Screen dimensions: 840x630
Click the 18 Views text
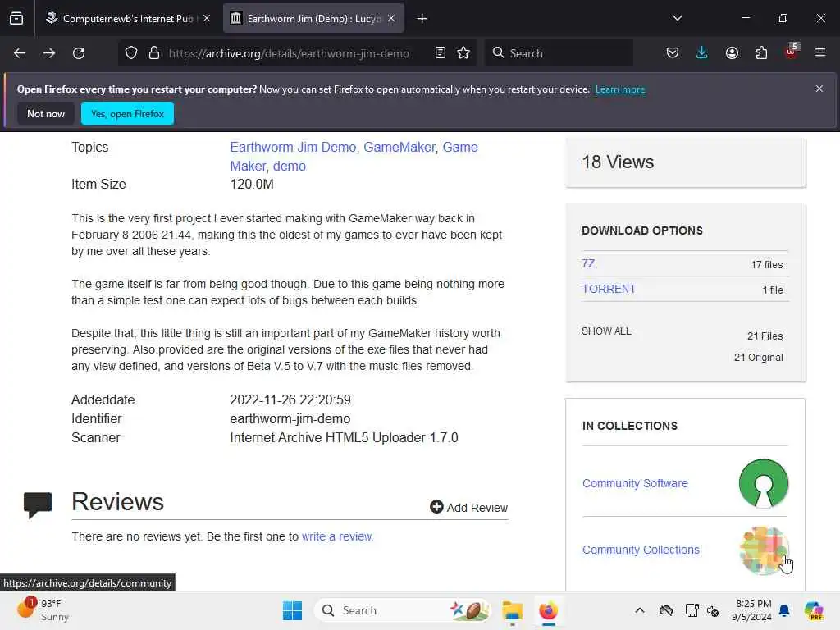pyautogui.click(x=618, y=162)
